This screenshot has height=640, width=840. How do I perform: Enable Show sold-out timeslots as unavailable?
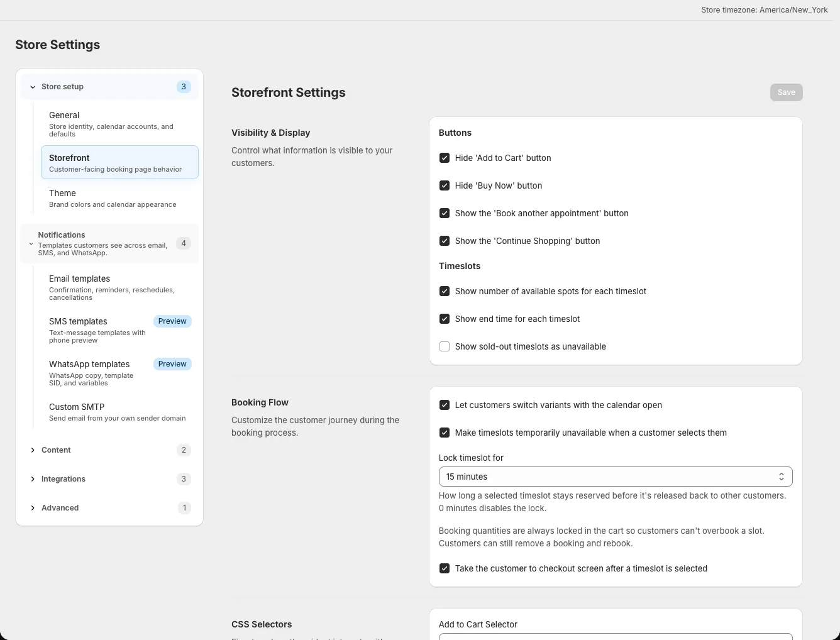445,346
